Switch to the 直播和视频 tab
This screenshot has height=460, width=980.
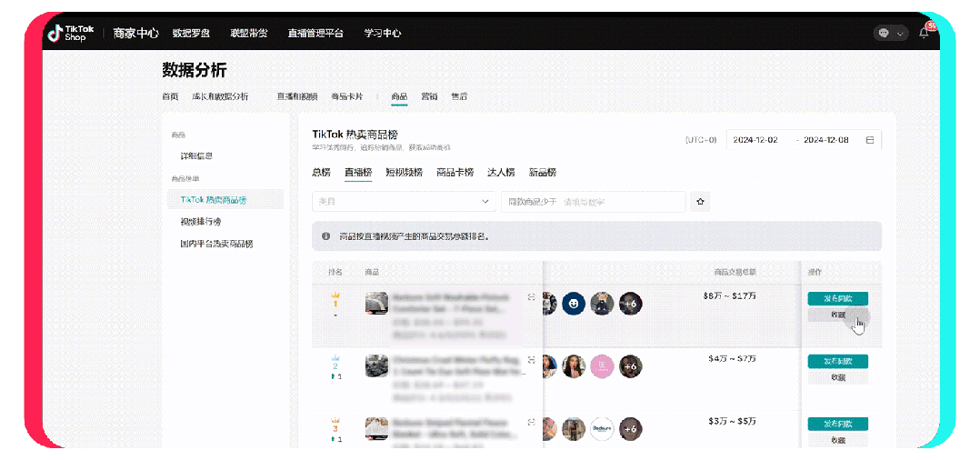tap(297, 96)
